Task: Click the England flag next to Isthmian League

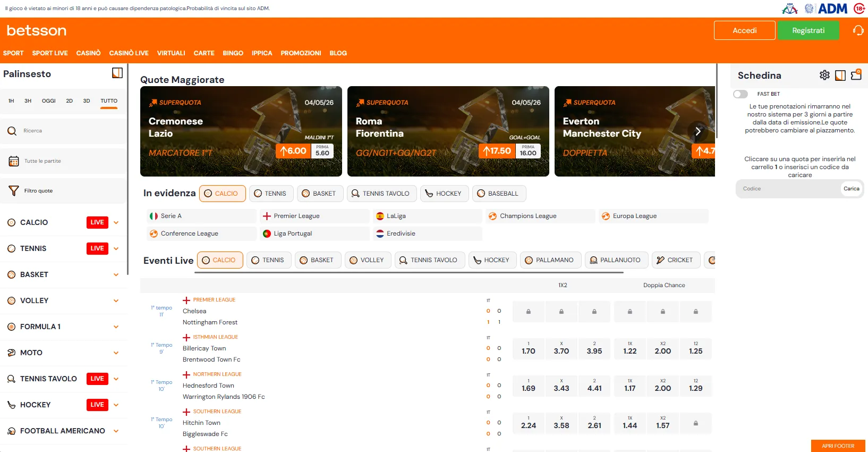Action: pyautogui.click(x=186, y=337)
